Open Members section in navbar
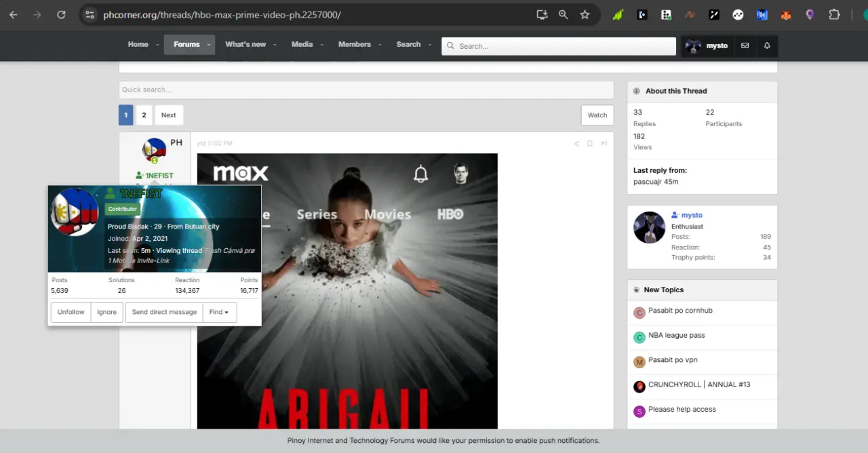The width and height of the screenshot is (868, 453). point(355,44)
